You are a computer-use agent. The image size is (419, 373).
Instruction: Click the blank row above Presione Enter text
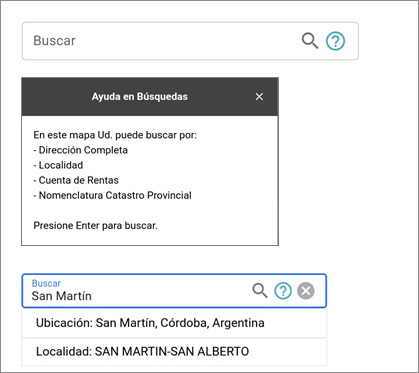150,211
